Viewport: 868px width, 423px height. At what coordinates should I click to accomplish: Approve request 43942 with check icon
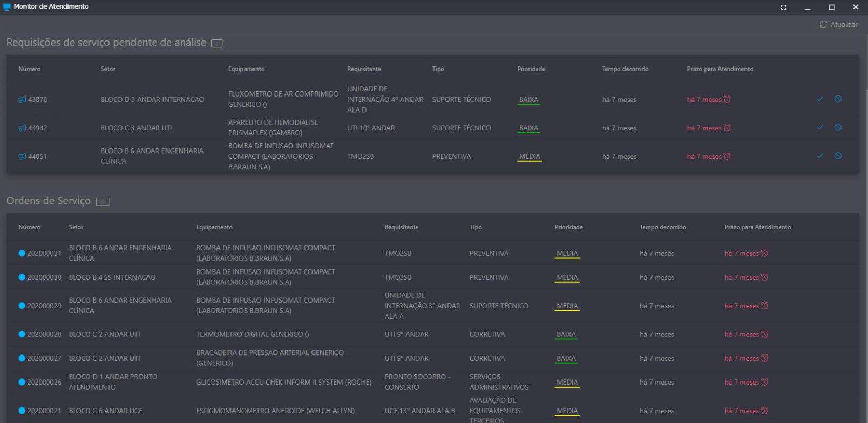point(820,128)
